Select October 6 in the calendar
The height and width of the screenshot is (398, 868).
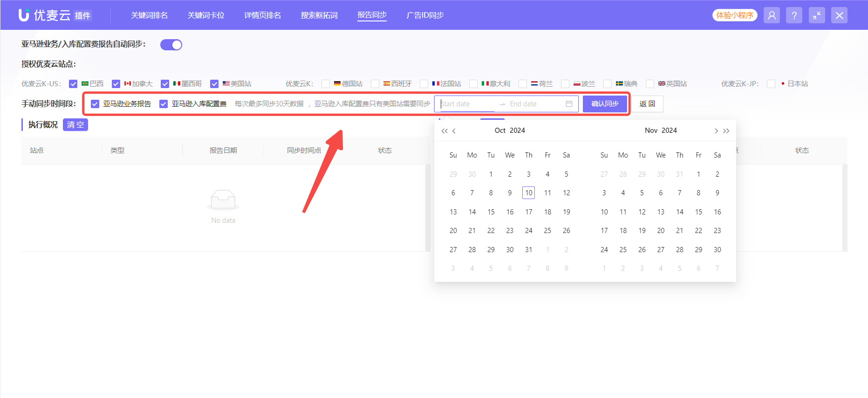[453, 193]
